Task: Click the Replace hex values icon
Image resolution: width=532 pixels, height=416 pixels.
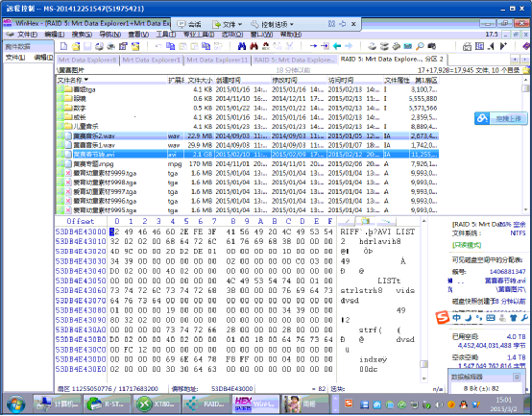Action: [x=289, y=46]
